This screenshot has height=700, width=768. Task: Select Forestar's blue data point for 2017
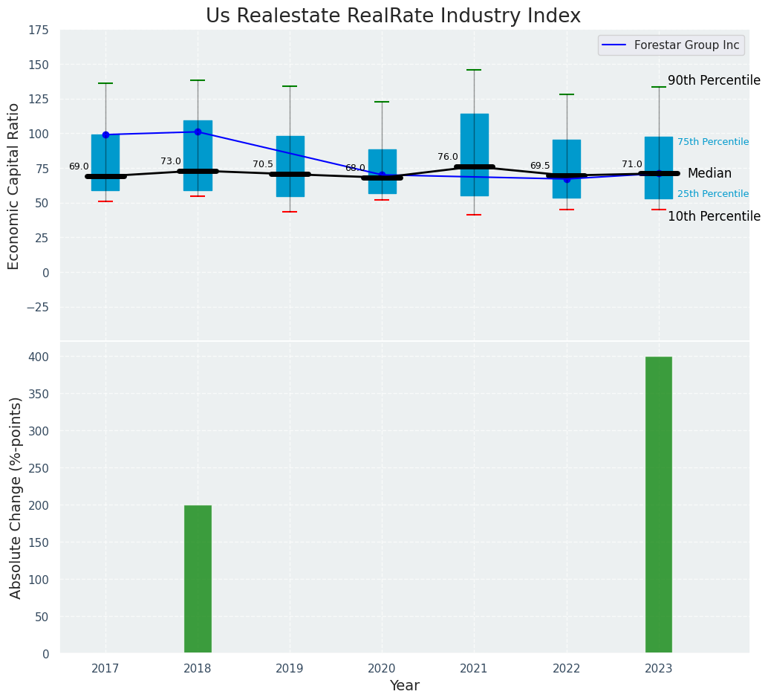105,135
